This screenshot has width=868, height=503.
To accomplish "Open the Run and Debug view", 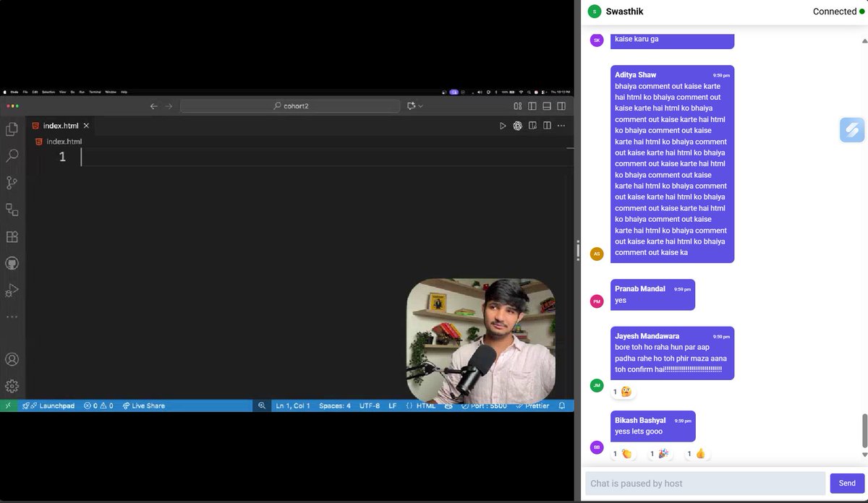I will coord(12,291).
